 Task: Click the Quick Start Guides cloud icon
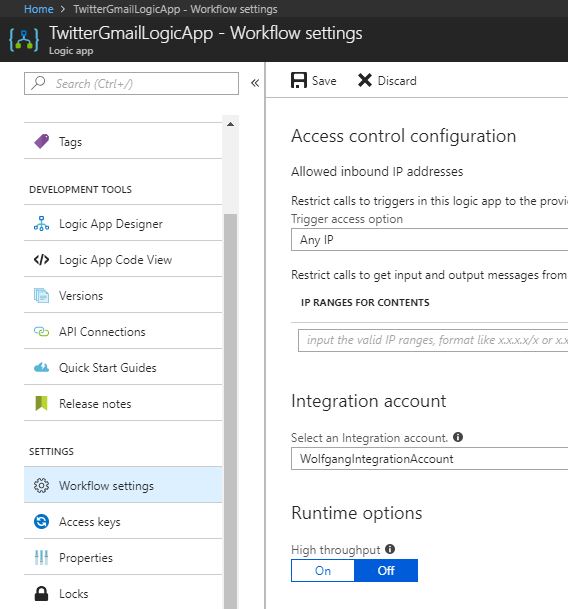tap(42, 367)
